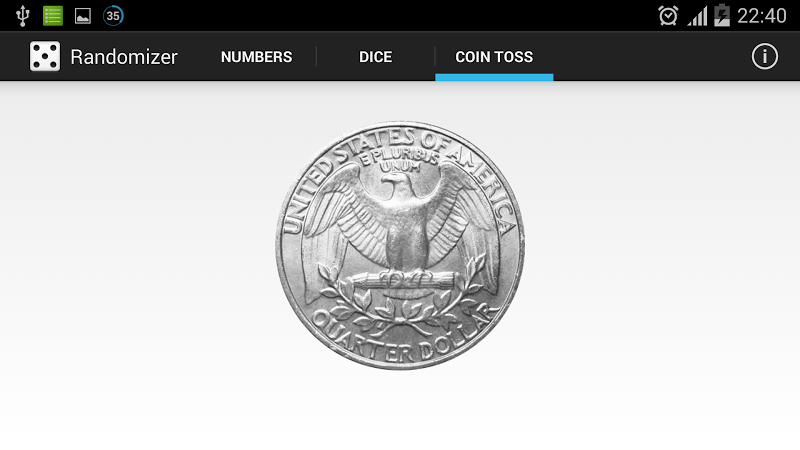
Task: Open the green list notification icon
Action: (x=53, y=16)
